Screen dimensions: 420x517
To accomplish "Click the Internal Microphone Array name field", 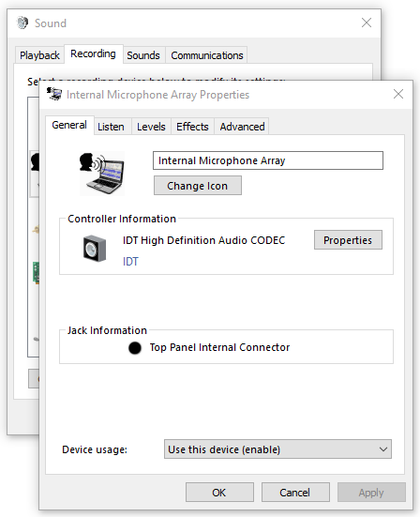I will coord(268,160).
